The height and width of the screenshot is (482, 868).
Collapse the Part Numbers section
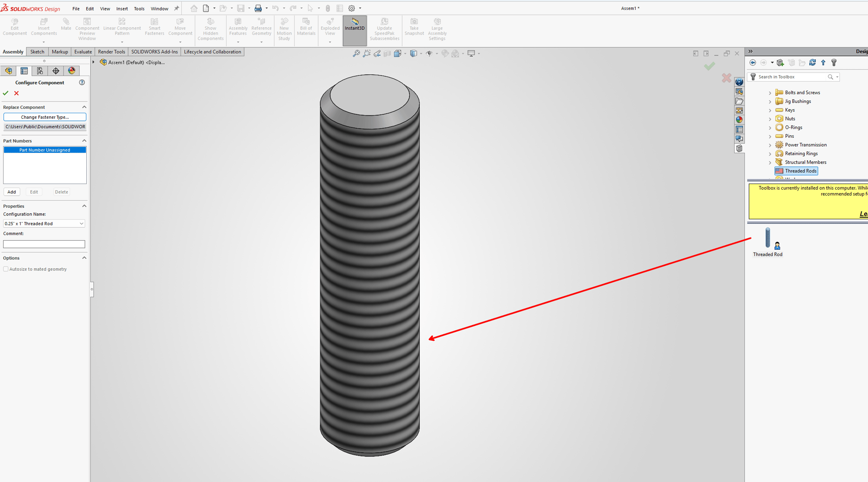[84, 141]
